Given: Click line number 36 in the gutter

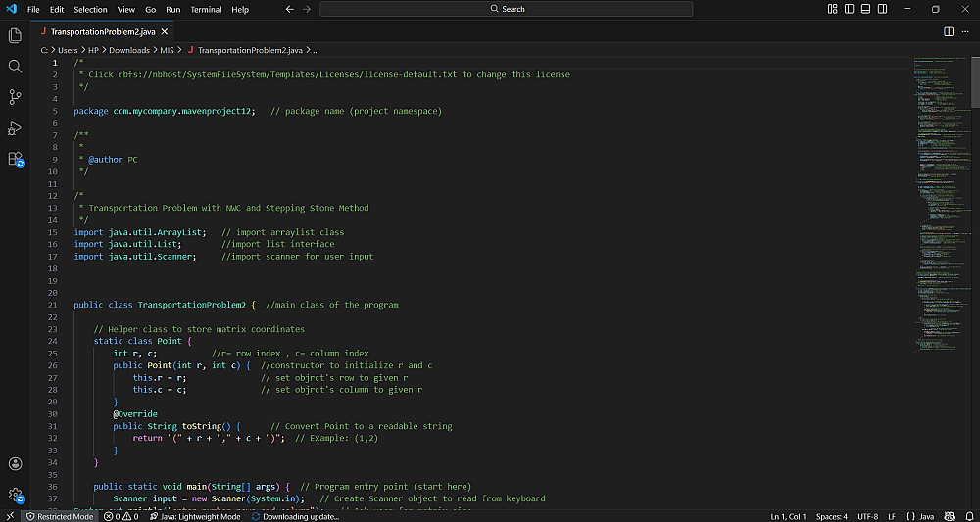Looking at the screenshot, I should tap(53, 487).
